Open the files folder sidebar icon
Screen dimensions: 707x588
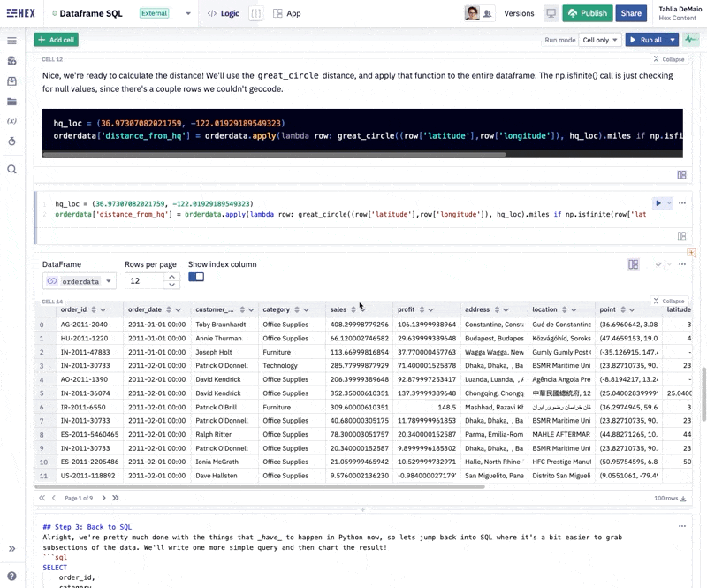coord(12,102)
